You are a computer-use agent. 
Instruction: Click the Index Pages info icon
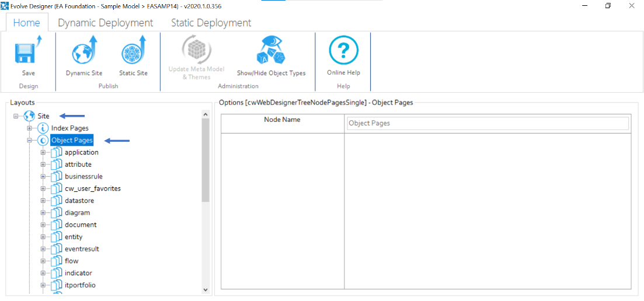point(43,128)
